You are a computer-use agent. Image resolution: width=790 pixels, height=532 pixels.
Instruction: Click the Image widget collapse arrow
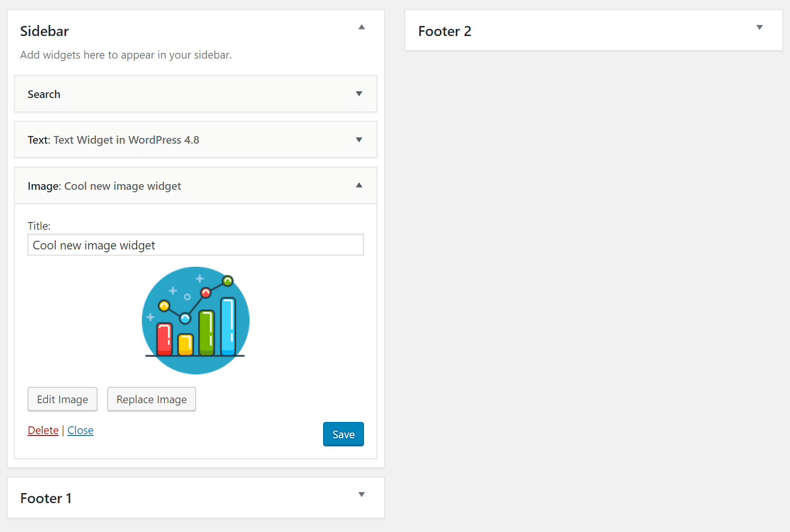359,185
